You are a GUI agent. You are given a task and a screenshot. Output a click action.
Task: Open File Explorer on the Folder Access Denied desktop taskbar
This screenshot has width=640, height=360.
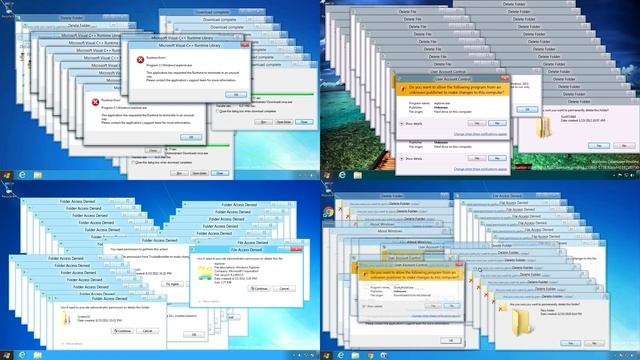[38, 355]
